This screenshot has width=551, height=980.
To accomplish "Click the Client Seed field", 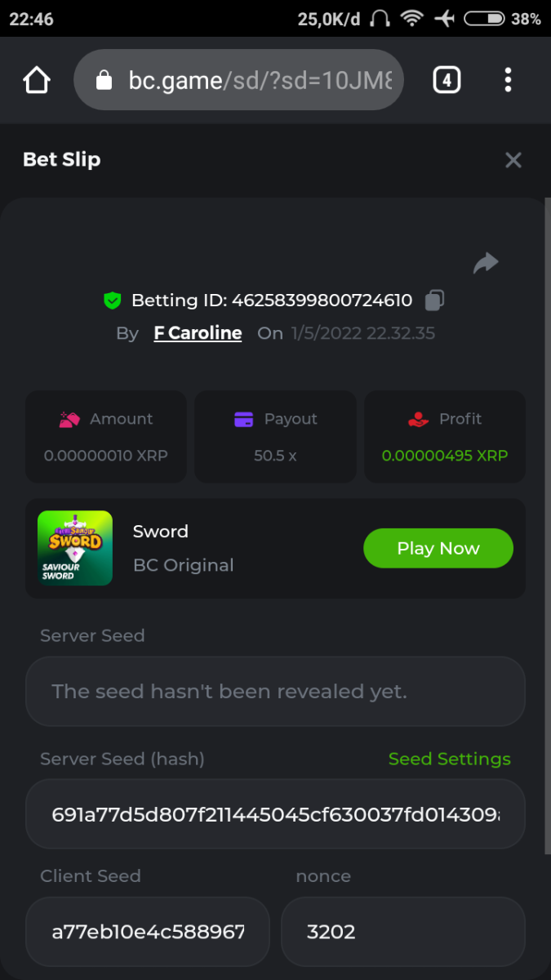I will (x=148, y=932).
